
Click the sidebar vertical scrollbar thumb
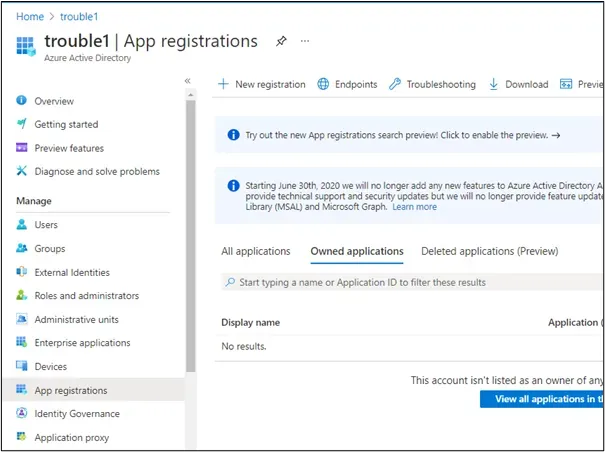click(191, 235)
